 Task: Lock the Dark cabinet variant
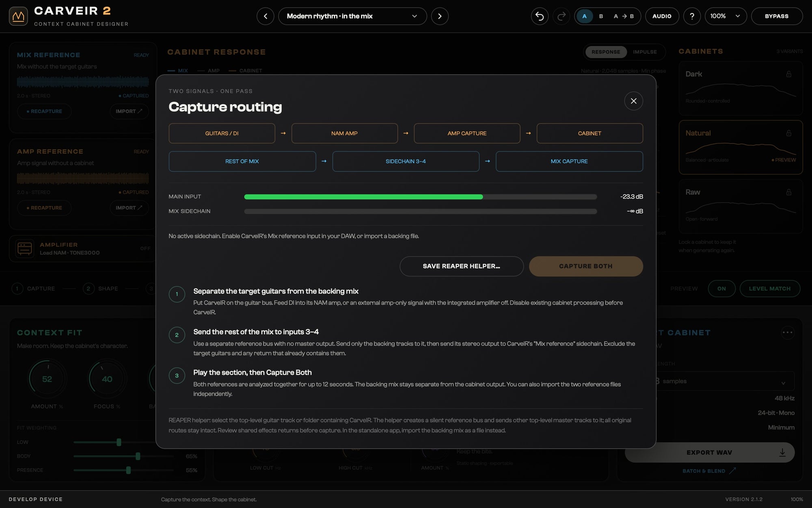tap(788, 74)
